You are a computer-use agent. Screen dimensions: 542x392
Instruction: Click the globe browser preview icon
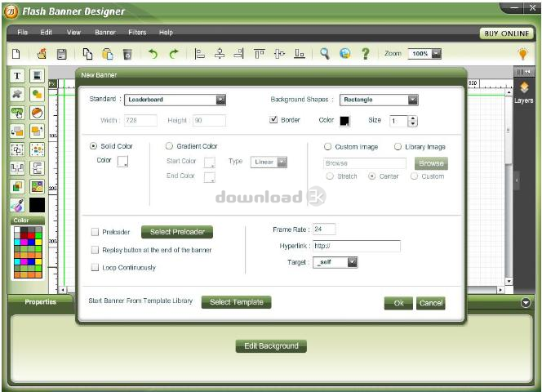(345, 54)
